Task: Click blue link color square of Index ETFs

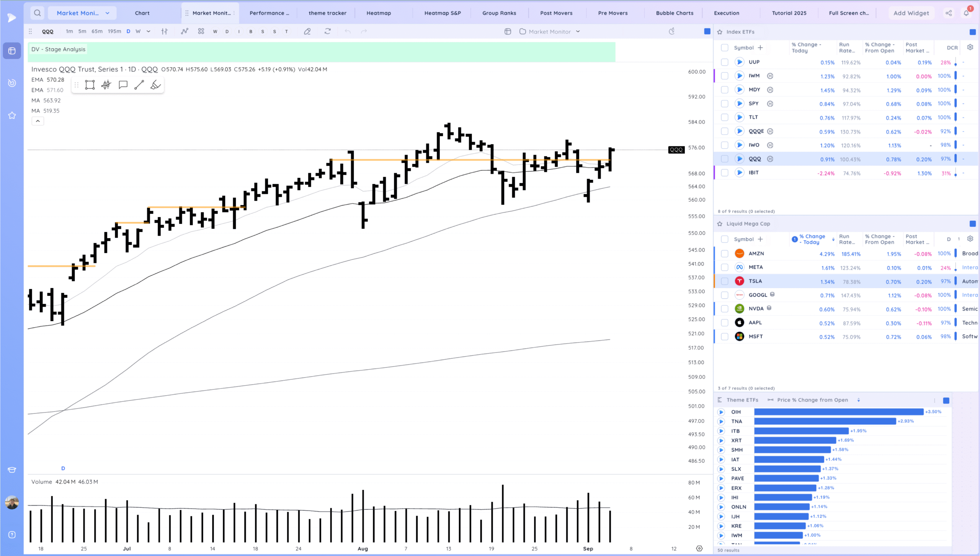Action: (972, 32)
